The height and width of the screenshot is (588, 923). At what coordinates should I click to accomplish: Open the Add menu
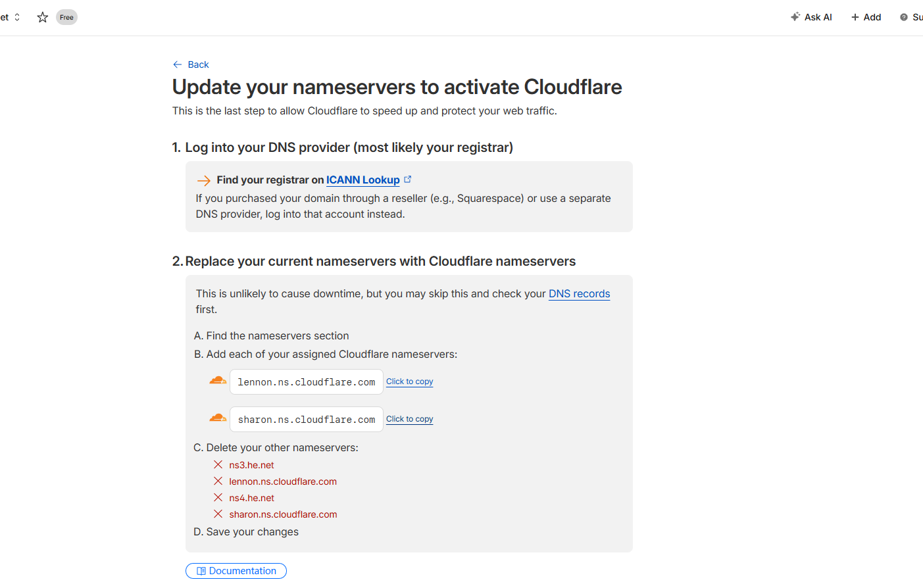click(866, 17)
